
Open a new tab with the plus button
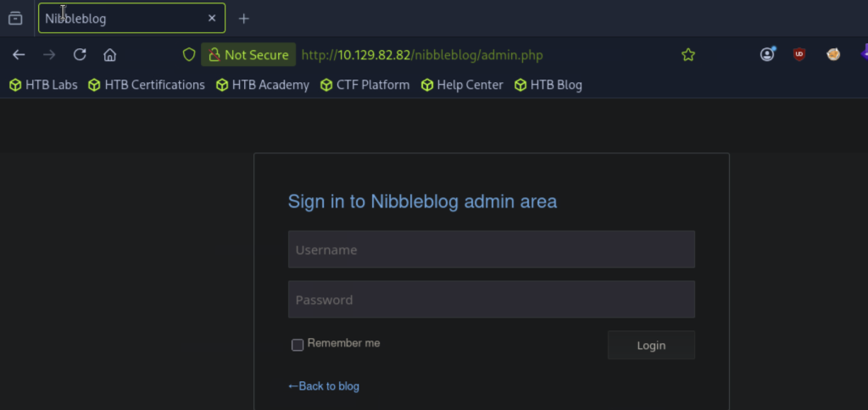(243, 19)
